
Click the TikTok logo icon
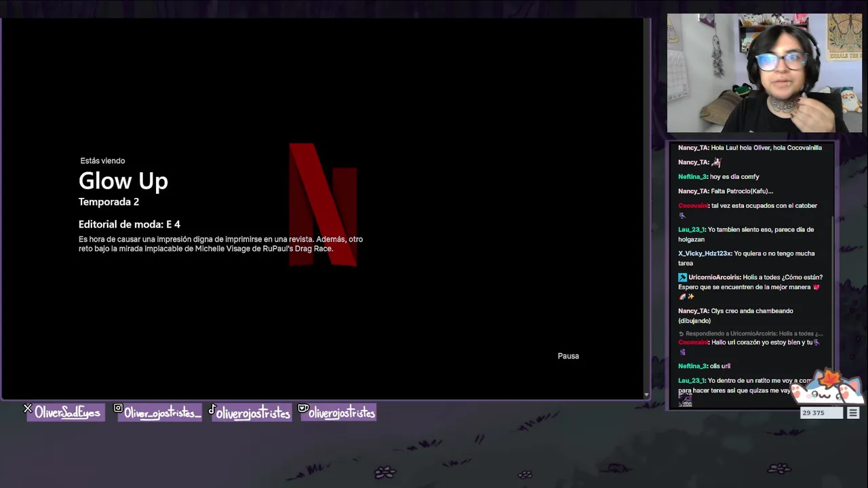(212, 409)
